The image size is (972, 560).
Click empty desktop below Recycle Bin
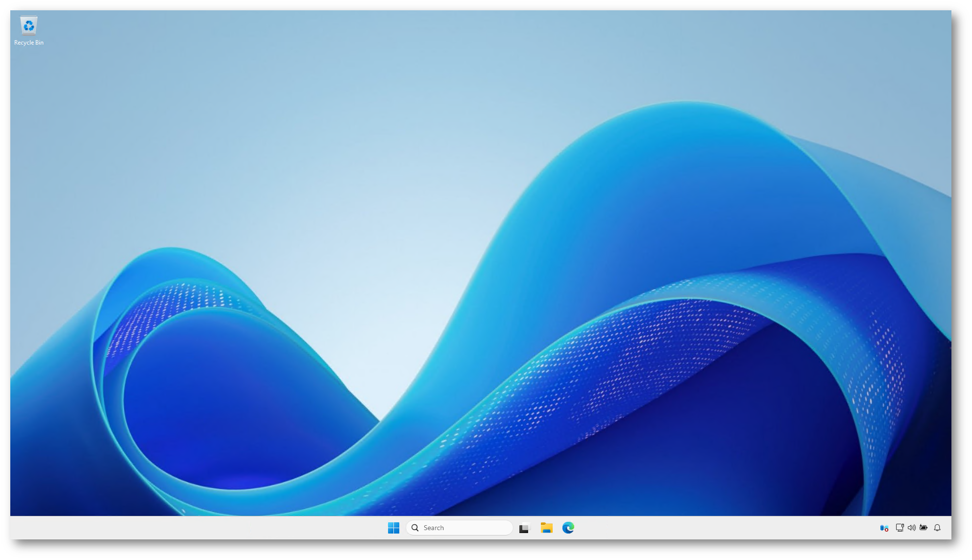click(28, 98)
